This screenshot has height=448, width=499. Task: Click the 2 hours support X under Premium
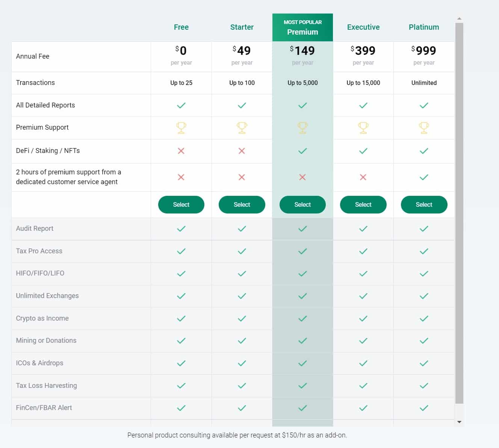coord(302,177)
